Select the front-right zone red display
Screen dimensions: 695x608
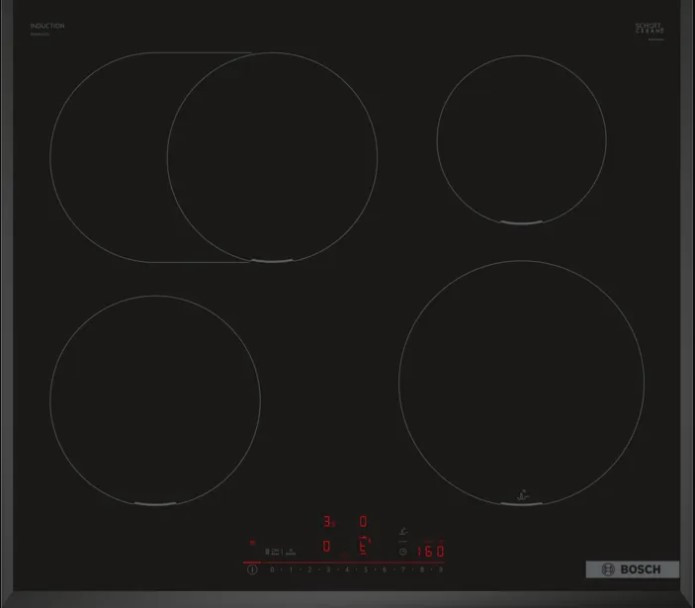click(365, 546)
